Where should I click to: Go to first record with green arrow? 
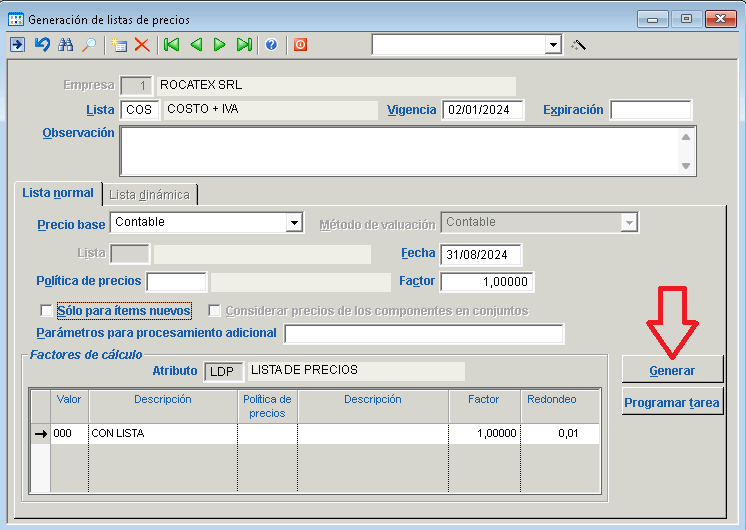coord(172,45)
